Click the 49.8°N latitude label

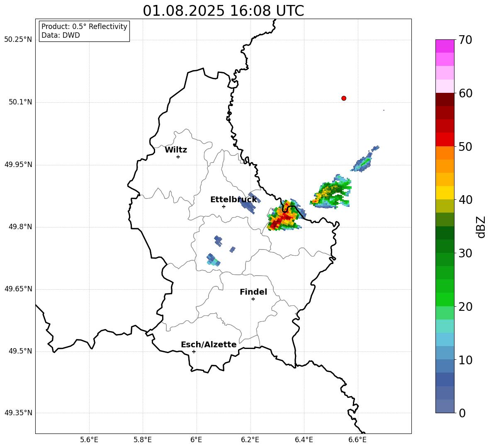tap(20, 227)
